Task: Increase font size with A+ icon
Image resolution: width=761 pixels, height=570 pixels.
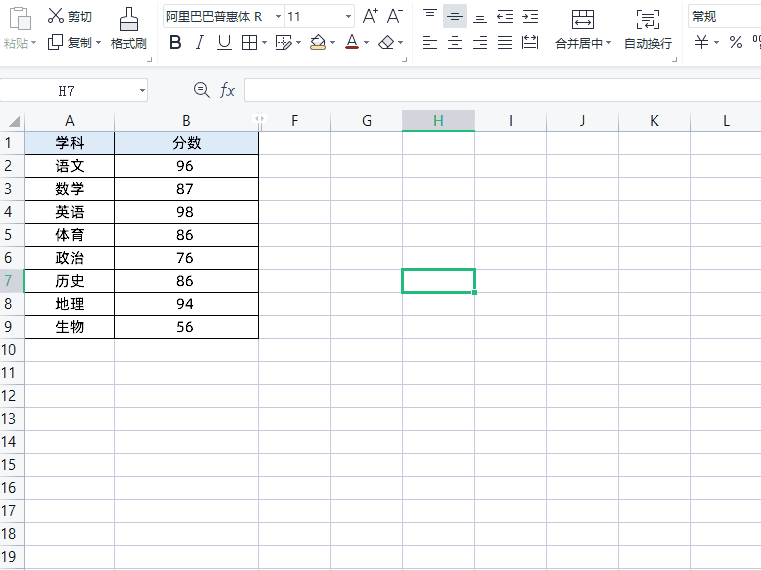Action: pyautogui.click(x=370, y=16)
